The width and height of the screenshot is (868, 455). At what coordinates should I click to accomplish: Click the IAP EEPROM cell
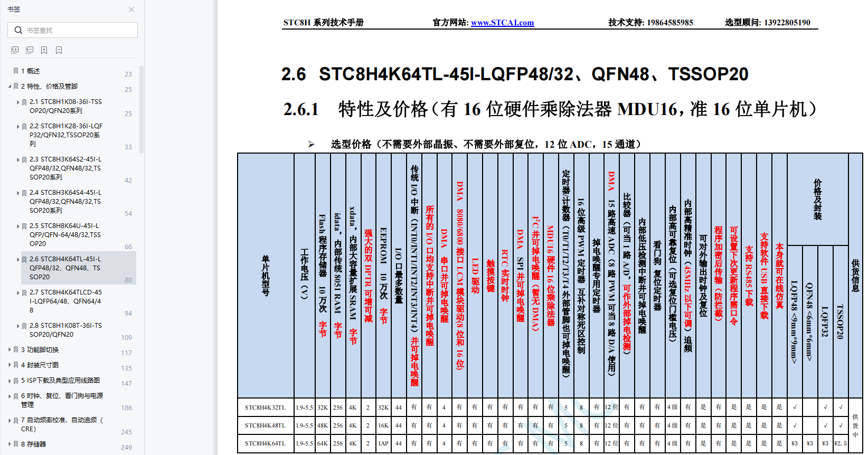point(383,443)
